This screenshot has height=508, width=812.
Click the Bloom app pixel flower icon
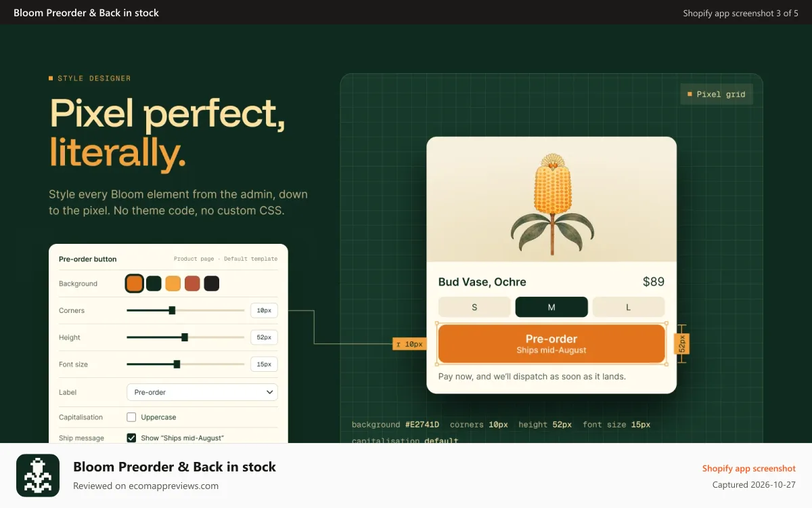pyautogui.click(x=38, y=475)
